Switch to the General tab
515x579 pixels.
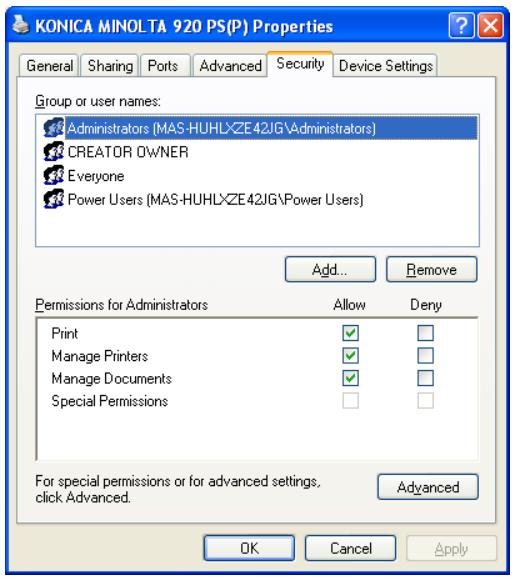pyautogui.click(x=49, y=66)
